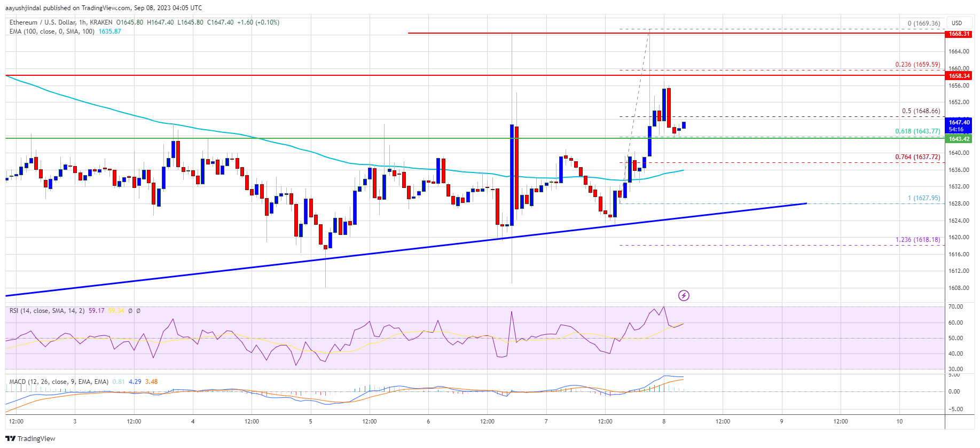Select the 0.618 (1643.77) Fibonacci label
The width and height of the screenshot is (980, 448).
coord(918,131)
